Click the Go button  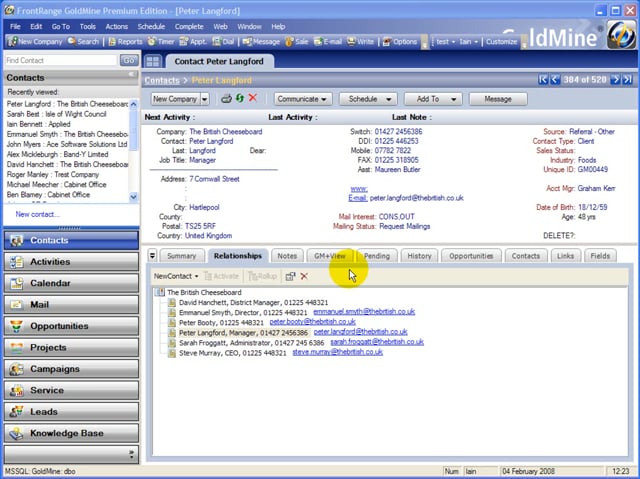pos(129,60)
